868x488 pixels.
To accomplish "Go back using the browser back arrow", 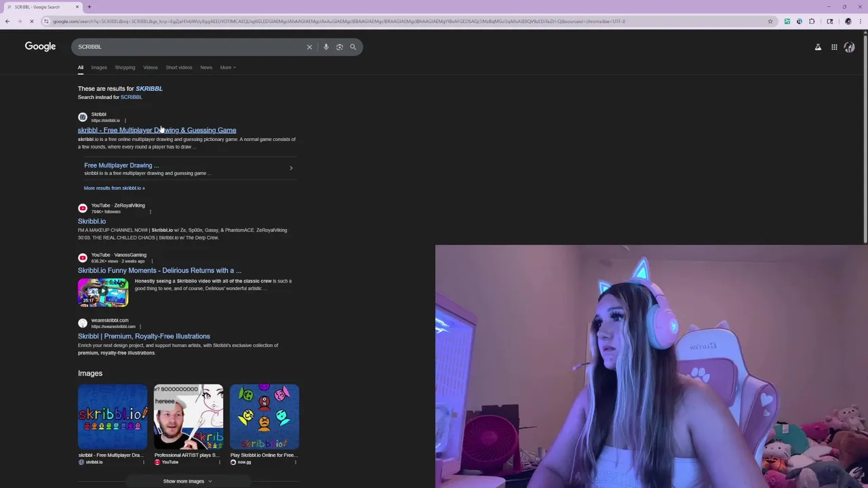I will (x=7, y=21).
